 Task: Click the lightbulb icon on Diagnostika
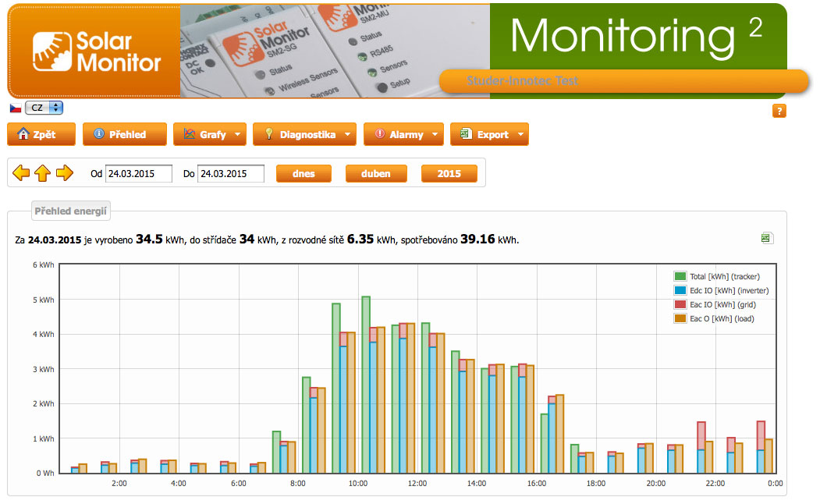pos(269,134)
